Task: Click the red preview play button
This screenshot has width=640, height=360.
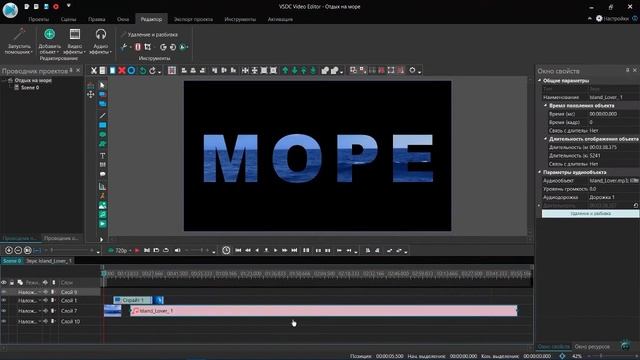Action: pos(137,250)
